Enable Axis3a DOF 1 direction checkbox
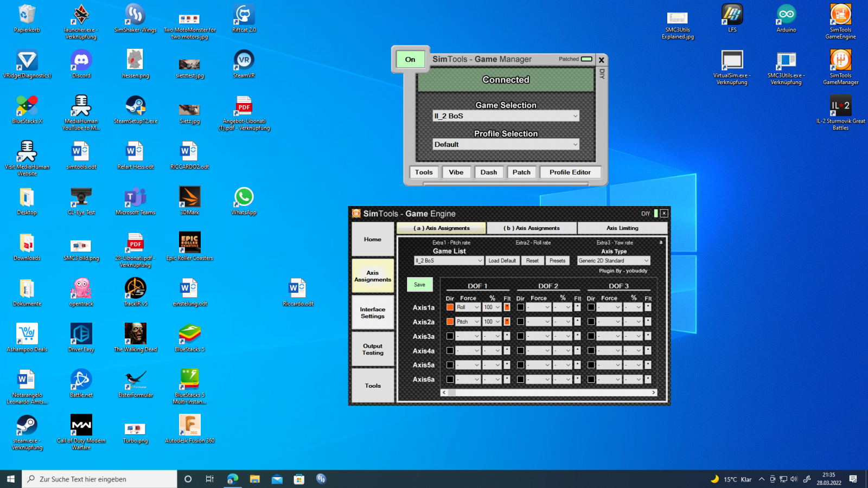This screenshot has height=488, width=868. click(x=450, y=336)
